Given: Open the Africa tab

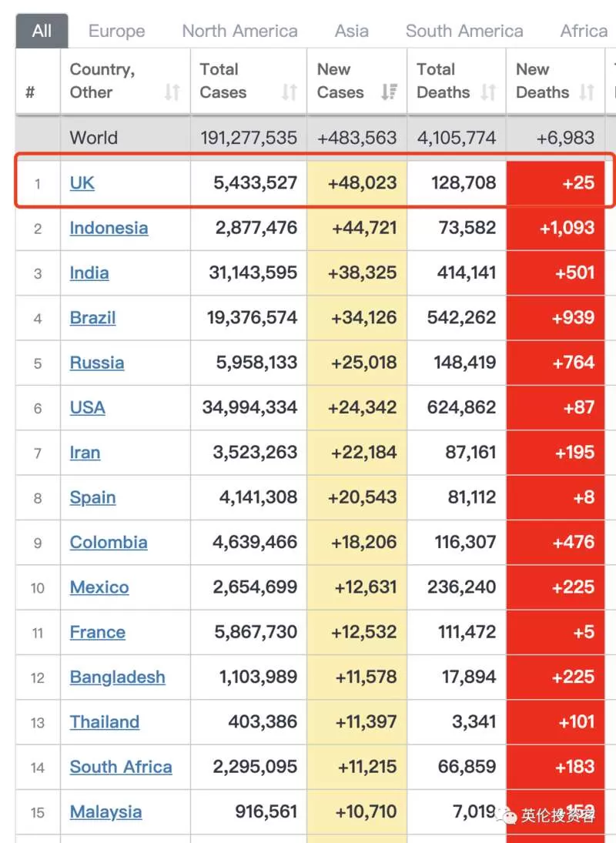Looking at the screenshot, I should click(x=584, y=31).
